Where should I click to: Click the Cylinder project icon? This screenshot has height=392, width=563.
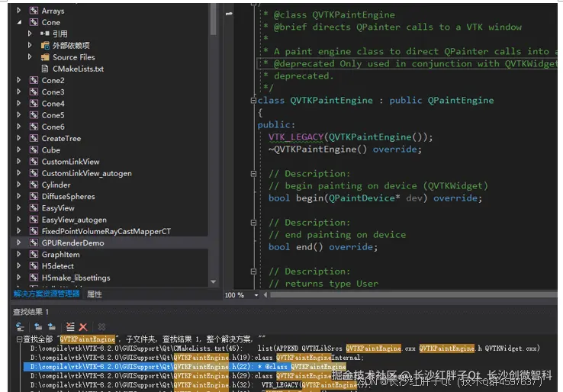[34, 185]
